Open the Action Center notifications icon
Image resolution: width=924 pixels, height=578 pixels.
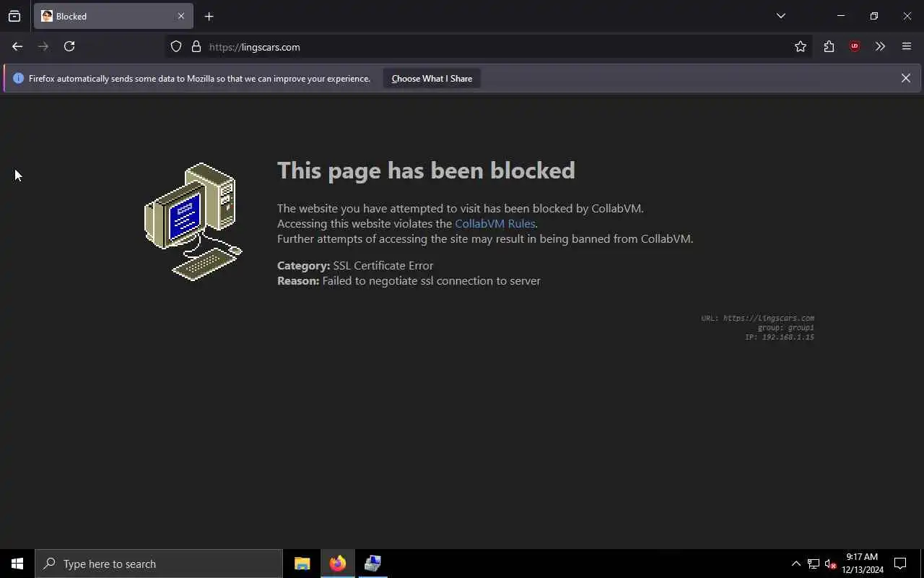[x=900, y=564]
